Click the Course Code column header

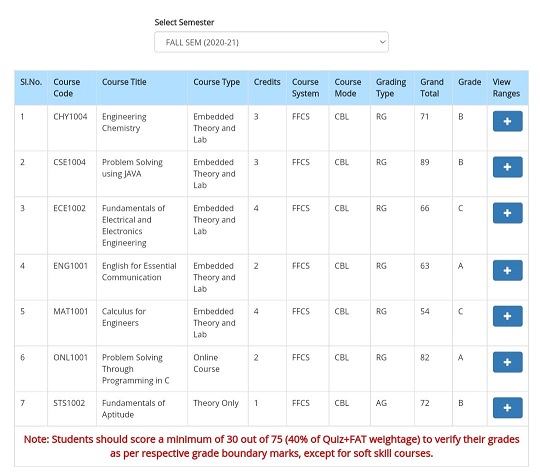[x=66, y=88]
